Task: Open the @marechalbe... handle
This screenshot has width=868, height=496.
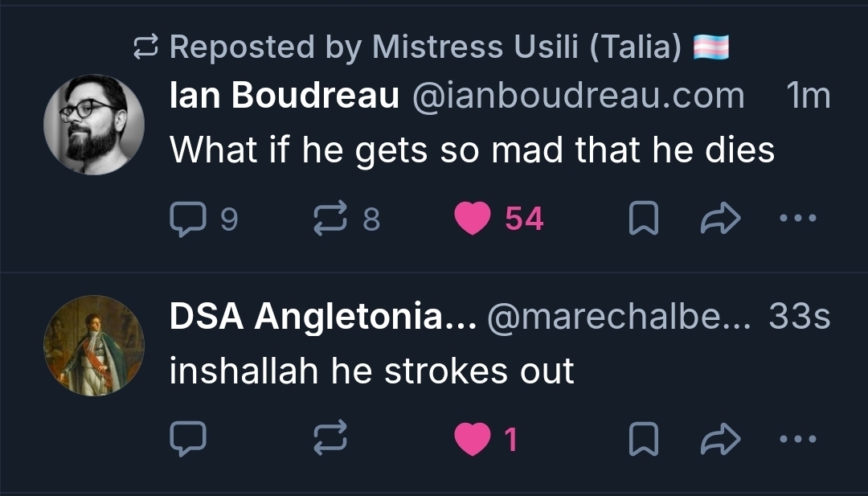Action: point(619,318)
